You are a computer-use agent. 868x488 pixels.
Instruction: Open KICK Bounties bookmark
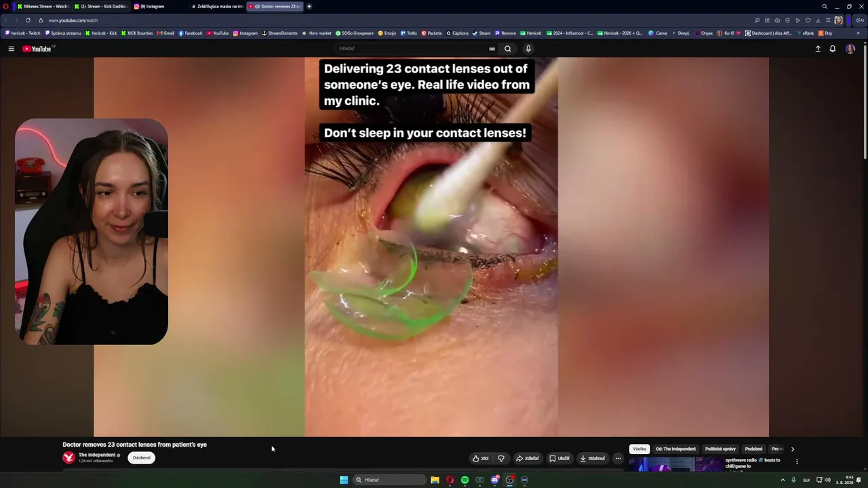coord(137,33)
